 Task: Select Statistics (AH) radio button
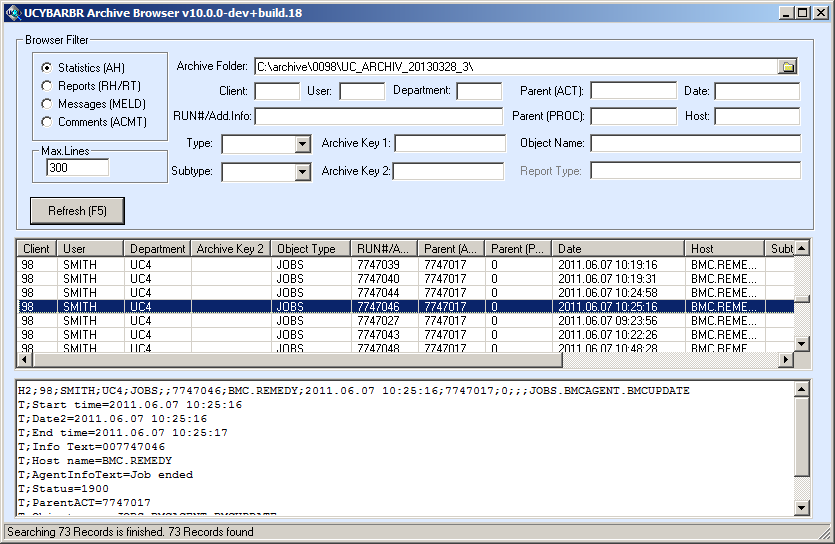click(x=47, y=68)
